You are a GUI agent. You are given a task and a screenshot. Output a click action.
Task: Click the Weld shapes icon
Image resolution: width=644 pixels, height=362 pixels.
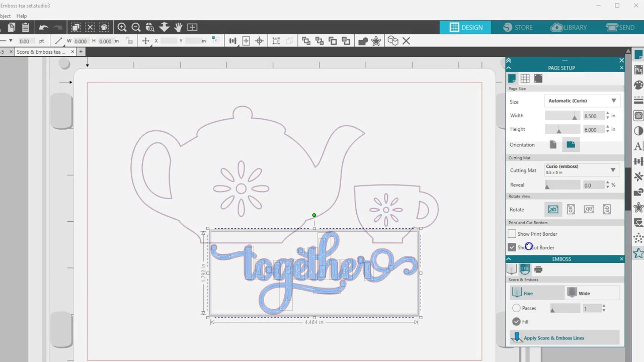pos(363,41)
